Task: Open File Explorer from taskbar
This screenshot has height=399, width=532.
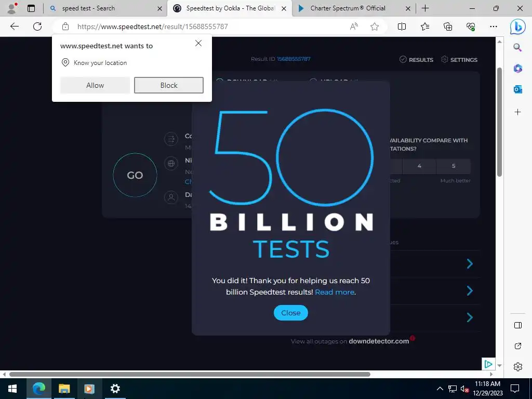Action: tap(64, 389)
